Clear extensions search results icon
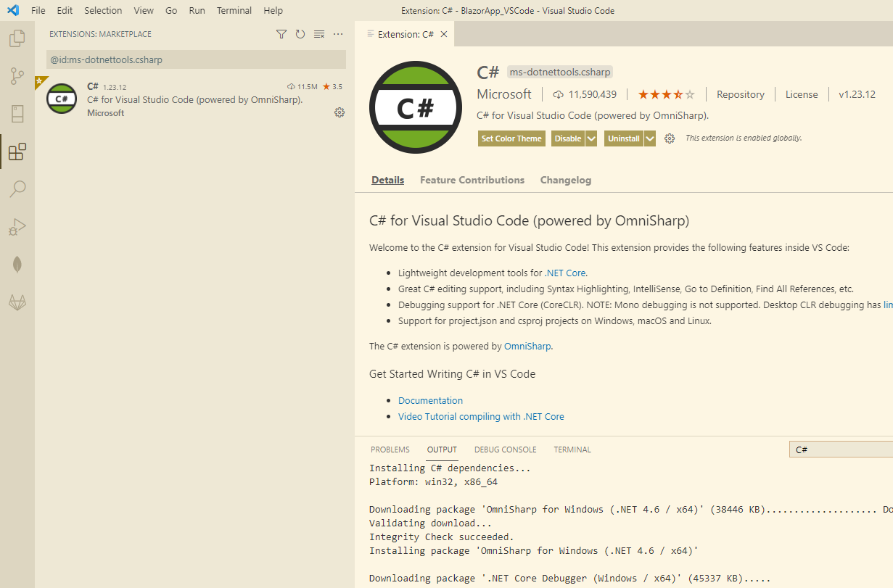This screenshot has width=893, height=588. (319, 34)
